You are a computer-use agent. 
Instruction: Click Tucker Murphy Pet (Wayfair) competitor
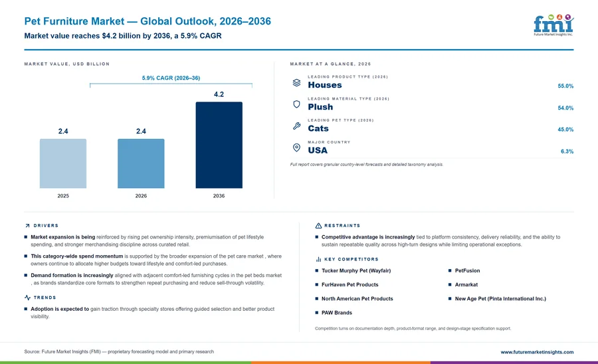pyautogui.click(x=356, y=270)
